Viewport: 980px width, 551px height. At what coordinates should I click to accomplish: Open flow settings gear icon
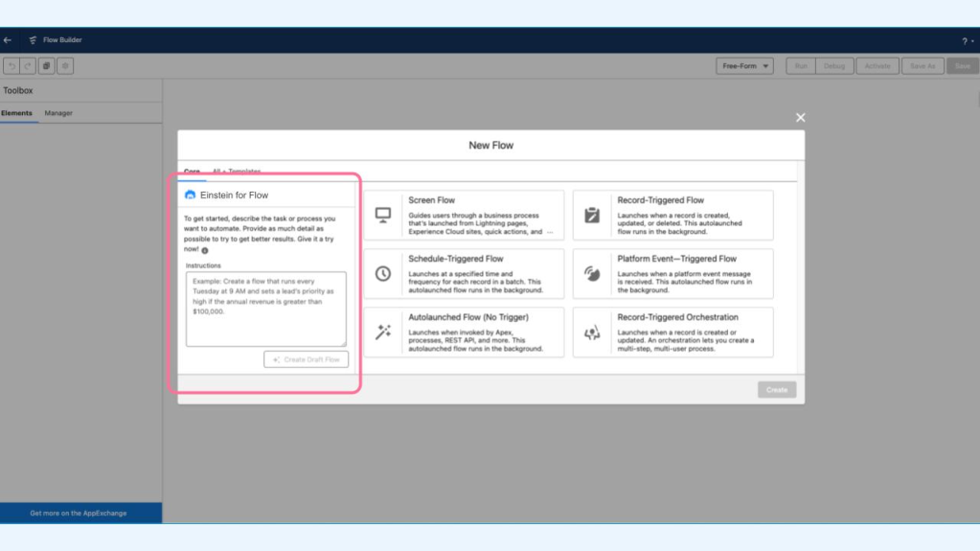point(65,66)
